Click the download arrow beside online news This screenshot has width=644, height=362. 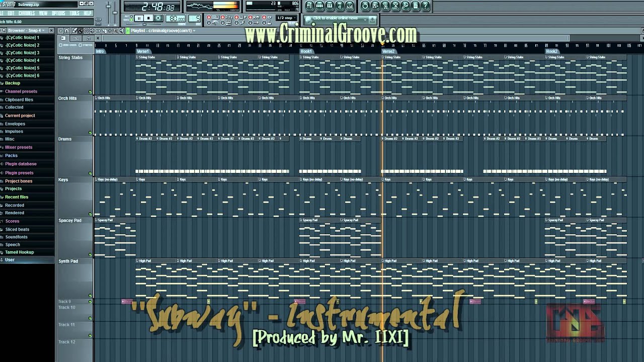(372, 20)
